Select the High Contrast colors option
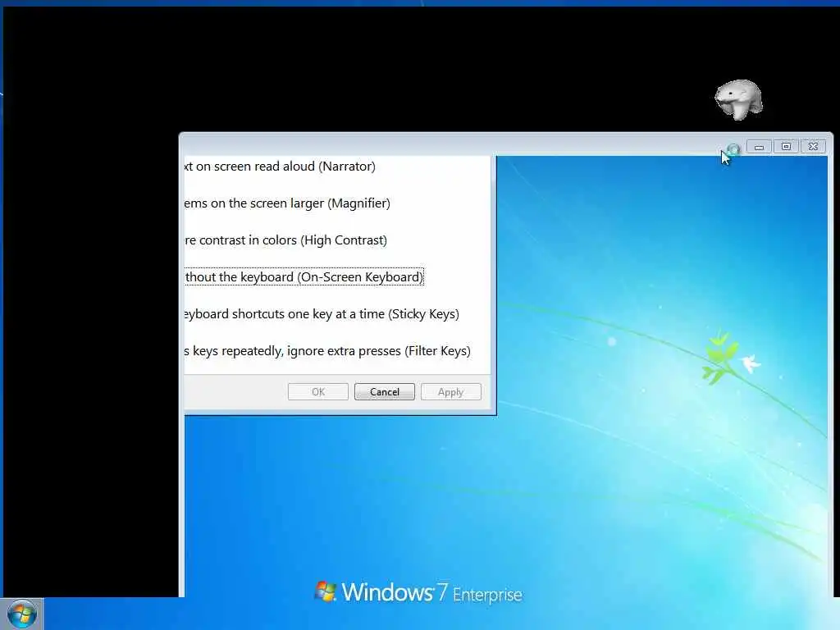Viewport: 840px width, 630px height. coord(285,240)
